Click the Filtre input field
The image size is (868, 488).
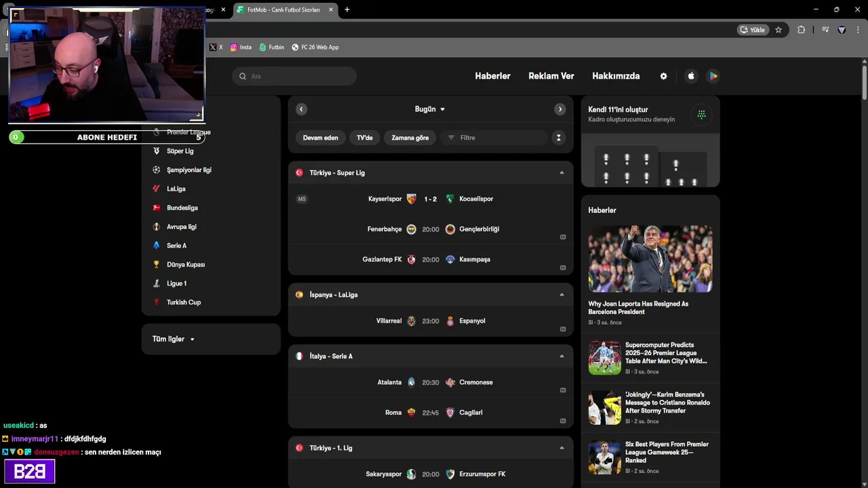(494, 138)
